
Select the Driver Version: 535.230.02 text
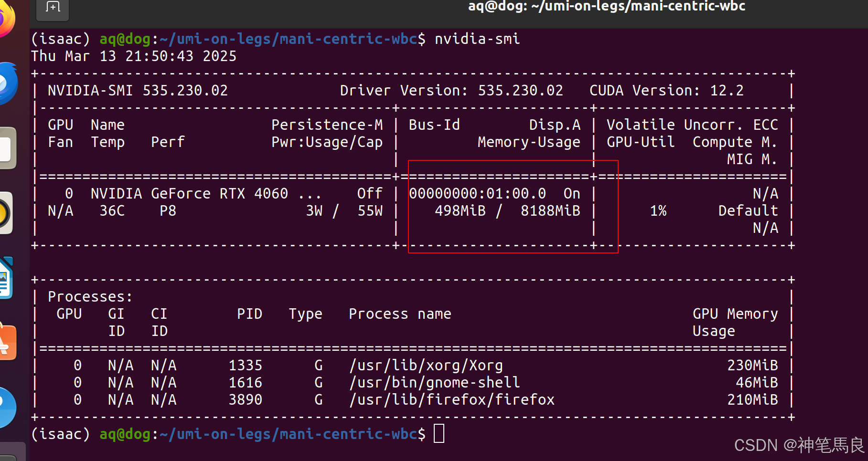point(451,91)
